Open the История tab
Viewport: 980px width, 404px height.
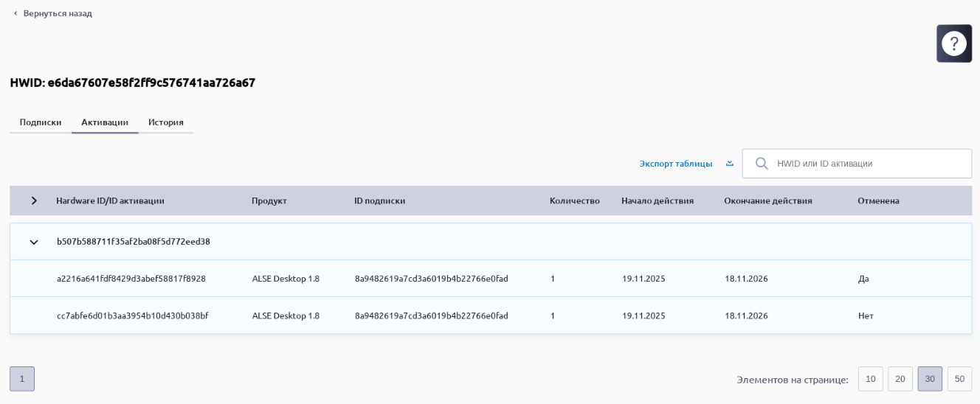click(165, 122)
